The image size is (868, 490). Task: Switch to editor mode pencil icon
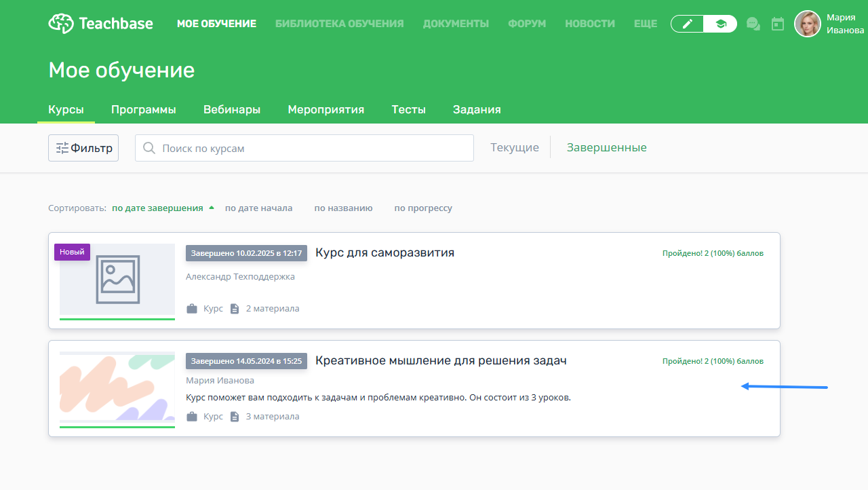point(688,24)
